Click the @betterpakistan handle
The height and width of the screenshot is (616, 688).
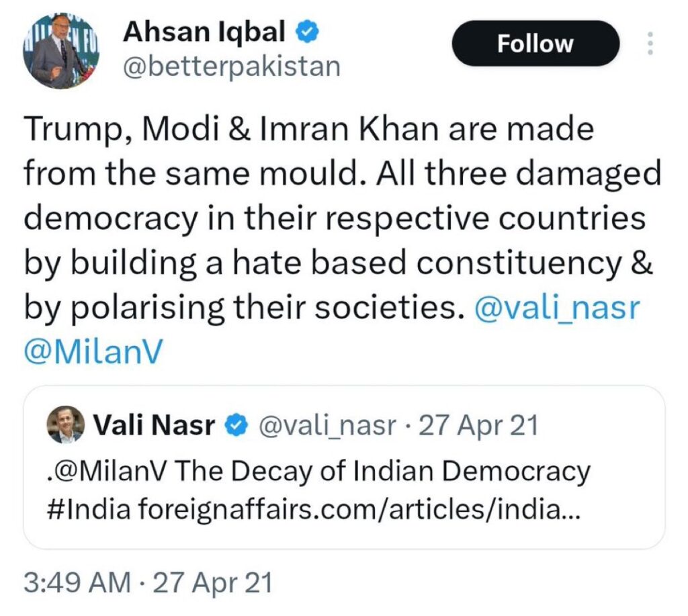[x=231, y=66]
